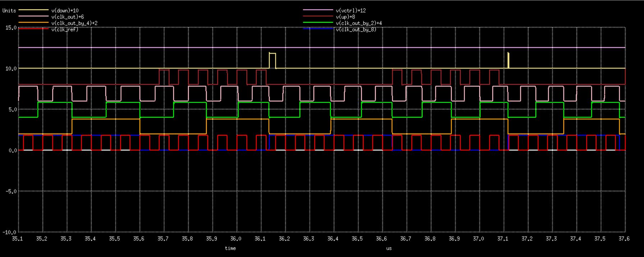Viewport: 644px width, 257px height.
Task: Click the 0.0 y-axis label
Action: (x=13, y=150)
